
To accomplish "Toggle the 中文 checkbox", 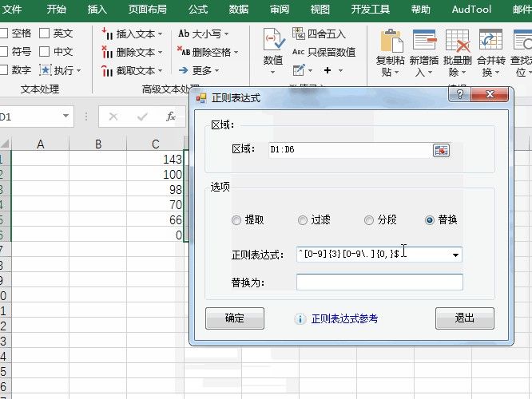I will tap(45, 52).
